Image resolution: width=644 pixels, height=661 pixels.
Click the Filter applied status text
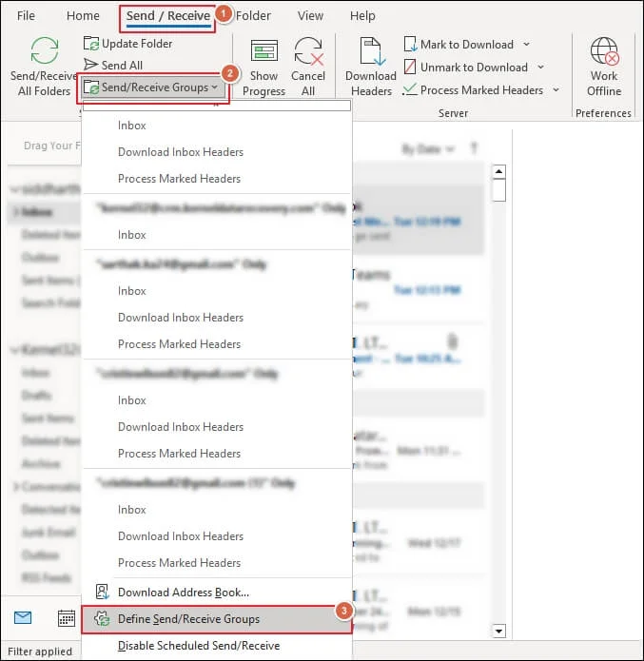(x=40, y=651)
